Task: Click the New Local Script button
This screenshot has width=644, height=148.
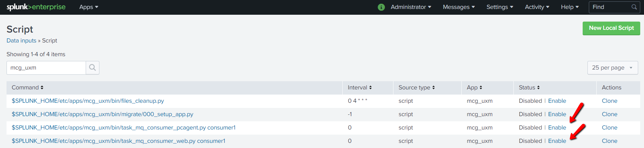Action: tap(611, 28)
